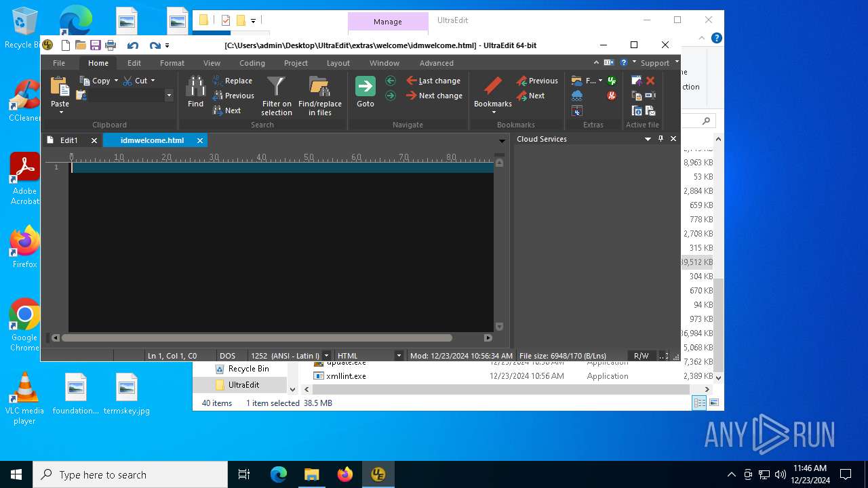Open the clipboard selection combo box dropdown
The image size is (868, 488).
[x=169, y=96]
